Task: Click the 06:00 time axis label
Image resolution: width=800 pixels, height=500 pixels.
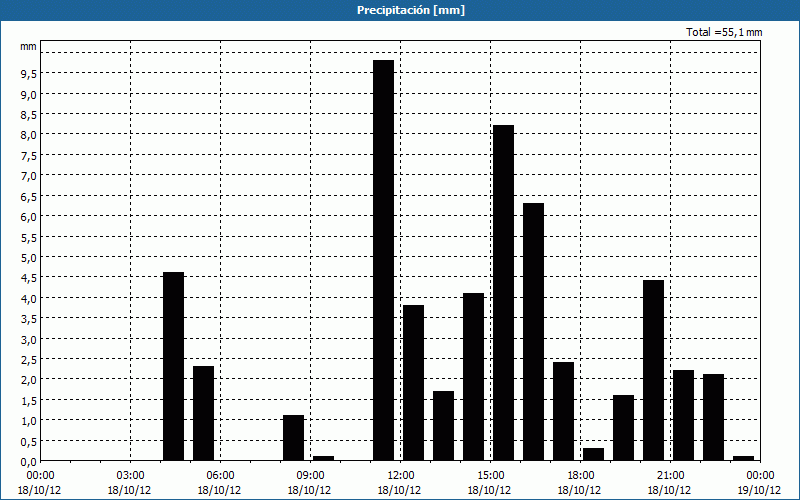Action: tap(221, 476)
